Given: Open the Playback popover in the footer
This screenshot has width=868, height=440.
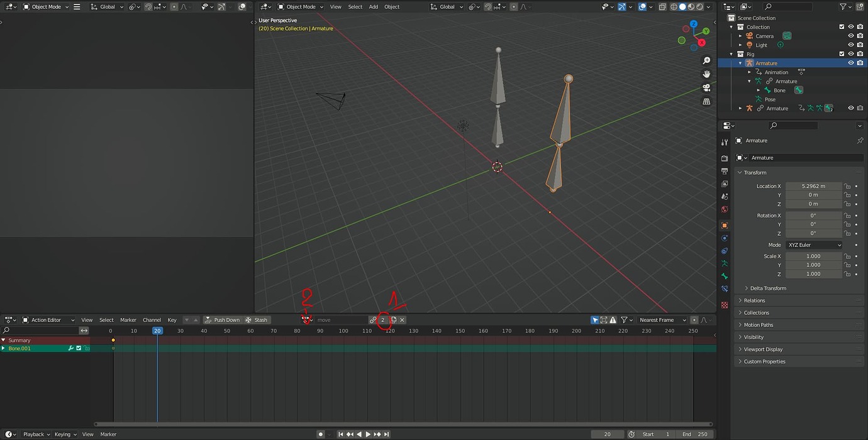Looking at the screenshot, I should point(36,434).
